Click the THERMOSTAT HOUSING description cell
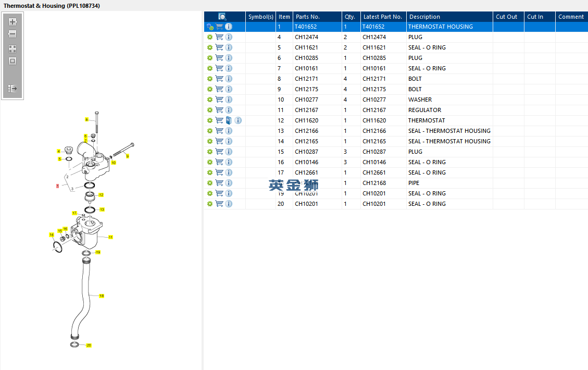Image resolution: width=588 pixels, height=370 pixels. 449,27
